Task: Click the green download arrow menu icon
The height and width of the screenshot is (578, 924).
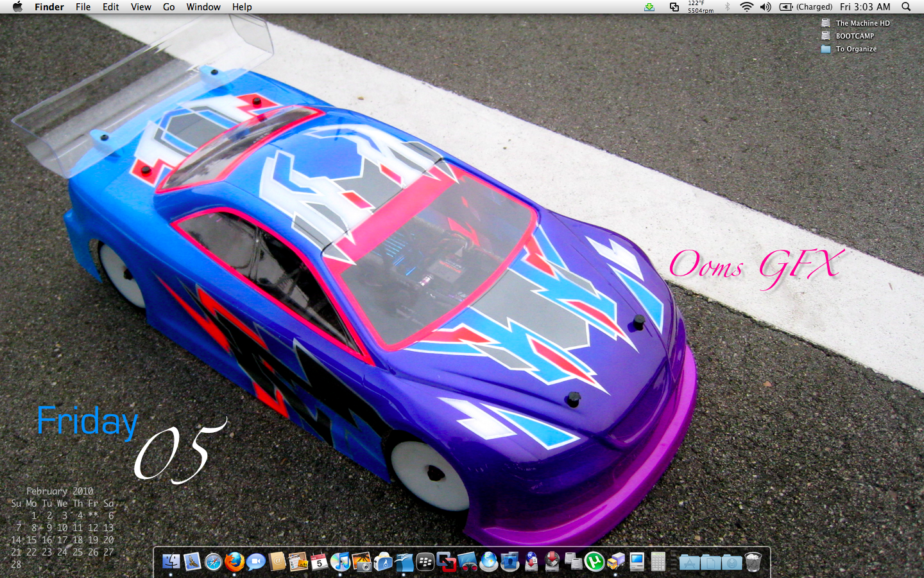Action: pos(649,7)
